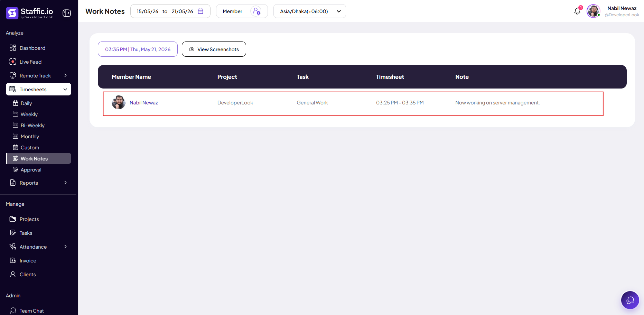Open Nabil Newaz profile avatar in header

[594, 11]
